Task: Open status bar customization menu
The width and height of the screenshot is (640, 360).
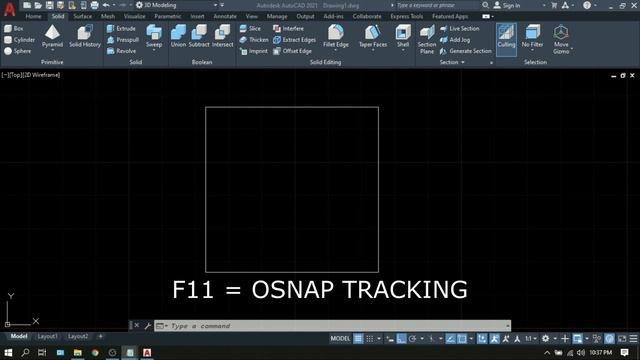Action: tap(633, 339)
